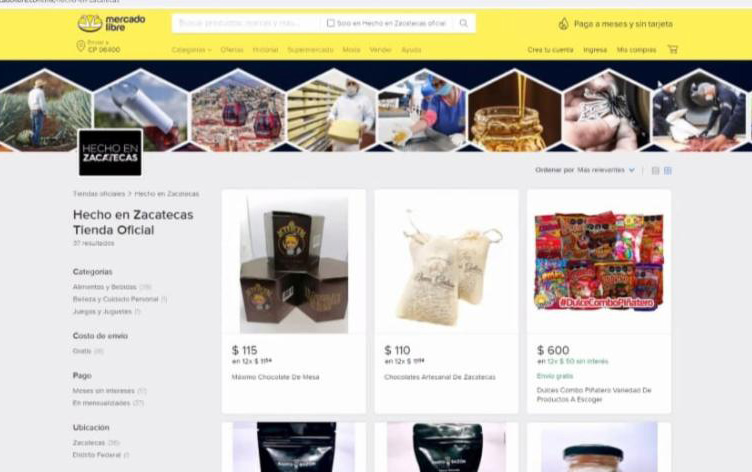
Task: Click the 'Crea tu cuenta' link
Action: [550, 50]
